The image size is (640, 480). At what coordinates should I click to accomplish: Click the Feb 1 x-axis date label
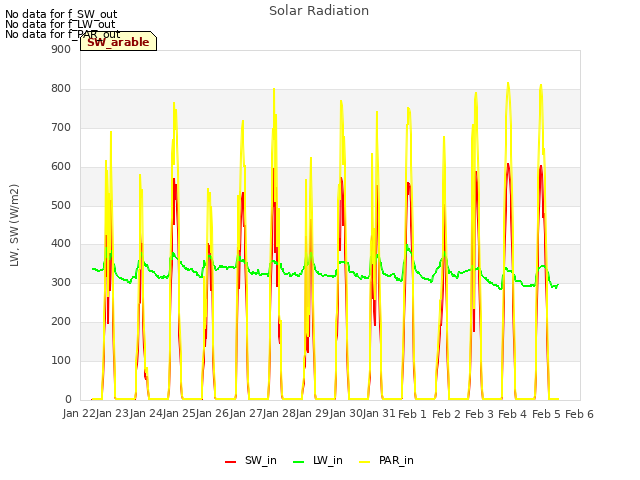[x=412, y=414]
